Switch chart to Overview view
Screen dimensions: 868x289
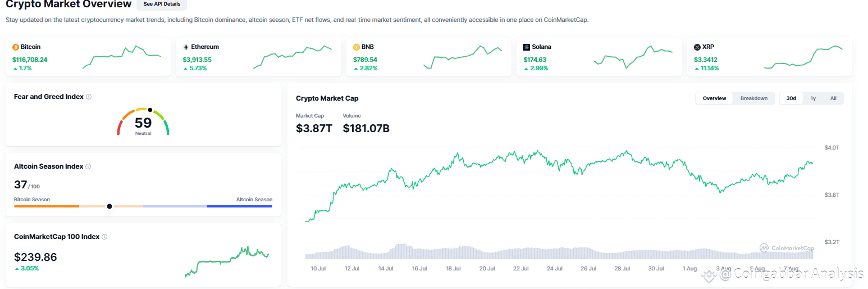click(x=714, y=98)
